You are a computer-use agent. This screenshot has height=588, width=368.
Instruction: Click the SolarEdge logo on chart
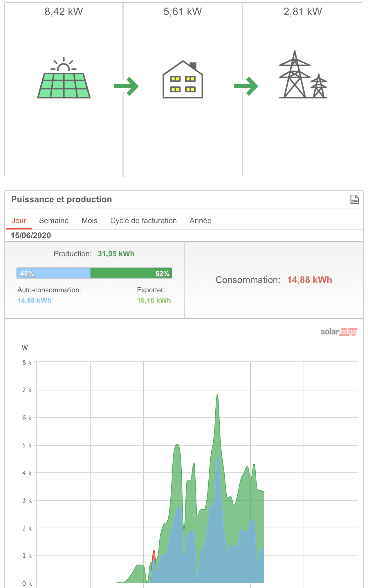click(339, 332)
